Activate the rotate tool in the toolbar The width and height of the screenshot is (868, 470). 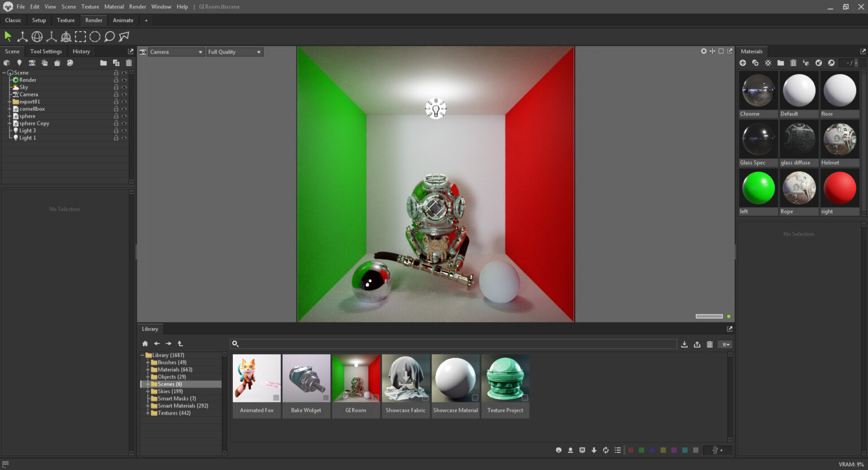37,36
